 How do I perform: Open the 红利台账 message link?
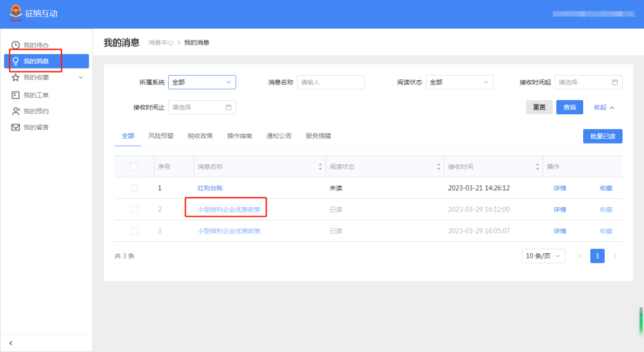(x=210, y=188)
